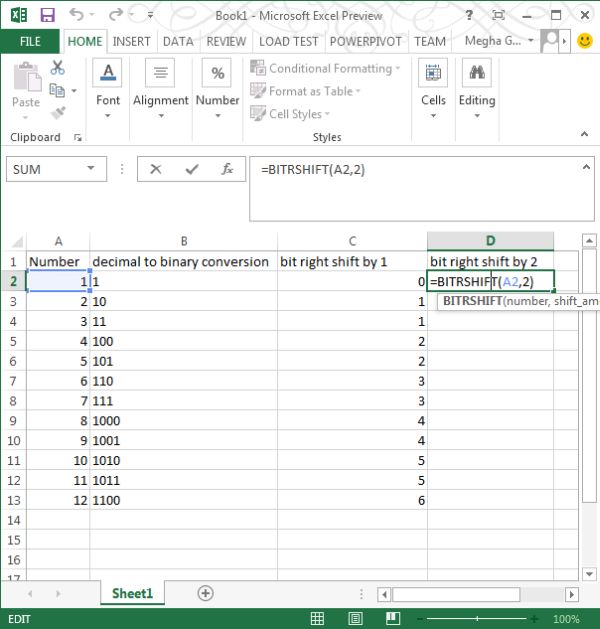The width and height of the screenshot is (600, 629).
Task: Click cell B13 with value 1100
Action: [184, 500]
